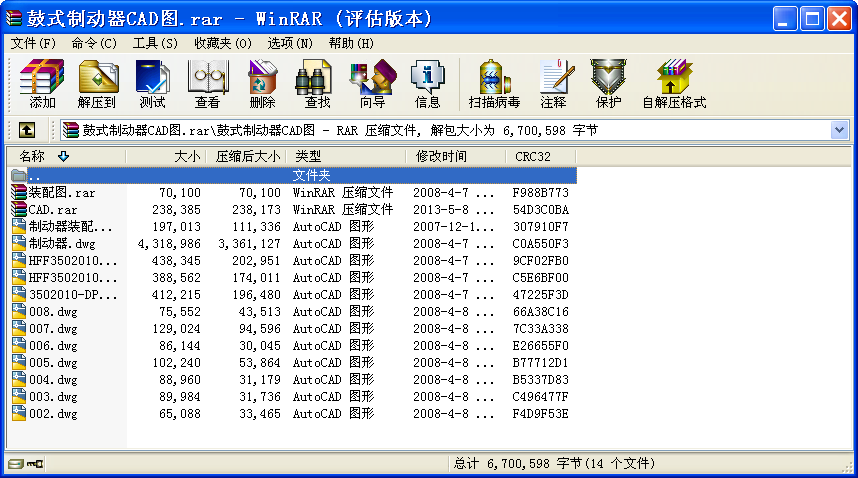858x478 pixels.
Task: Open the 查看 (View) toolbar icon
Action: [207, 84]
